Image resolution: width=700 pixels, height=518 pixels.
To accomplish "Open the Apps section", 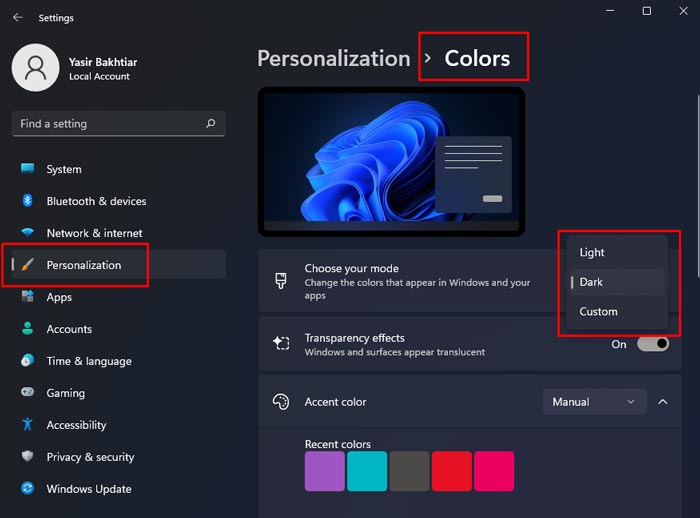I will (118, 297).
